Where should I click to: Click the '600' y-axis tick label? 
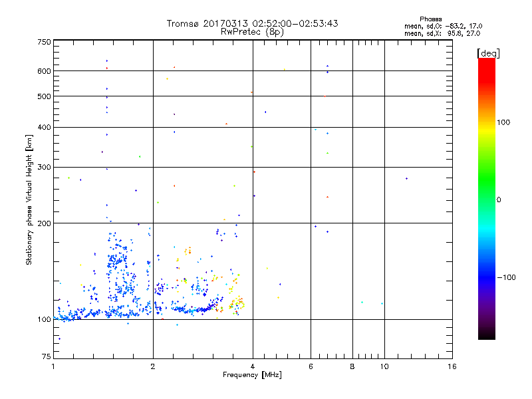pyautogui.click(x=44, y=71)
